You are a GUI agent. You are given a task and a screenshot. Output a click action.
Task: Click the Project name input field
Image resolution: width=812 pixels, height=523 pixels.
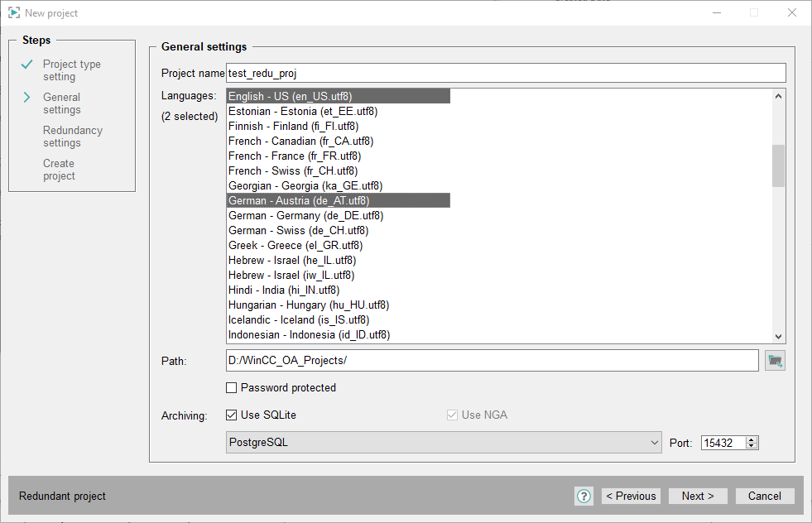(505, 74)
